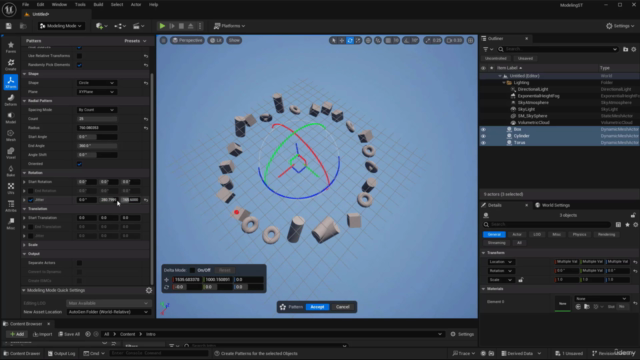
Task: Toggle Rotation Jitter checkbox
Action: click(31, 200)
